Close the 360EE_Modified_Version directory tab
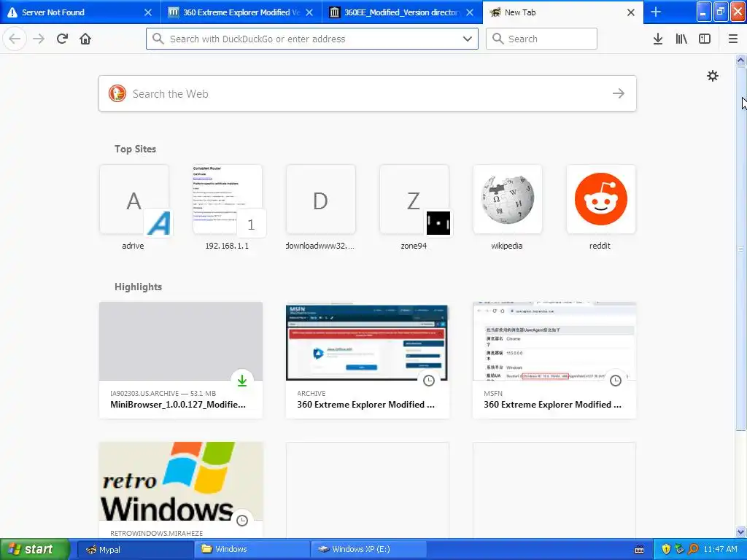Image resolution: width=747 pixels, height=560 pixels. coord(470,12)
